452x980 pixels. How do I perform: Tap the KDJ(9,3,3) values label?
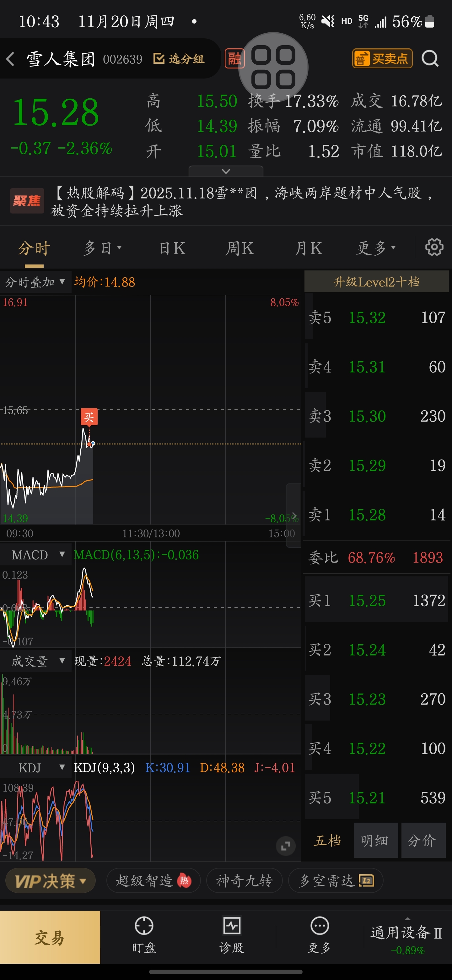point(184,768)
